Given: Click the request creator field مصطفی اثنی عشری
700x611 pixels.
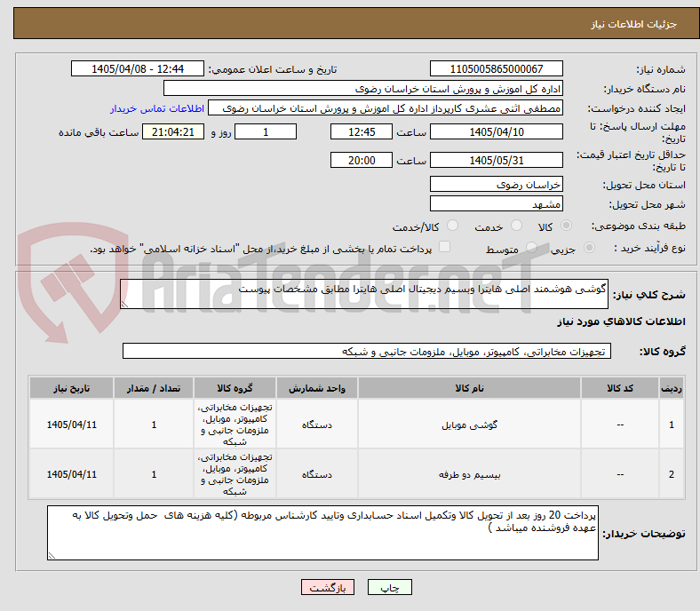Looking at the screenshot, I should click(386, 108).
